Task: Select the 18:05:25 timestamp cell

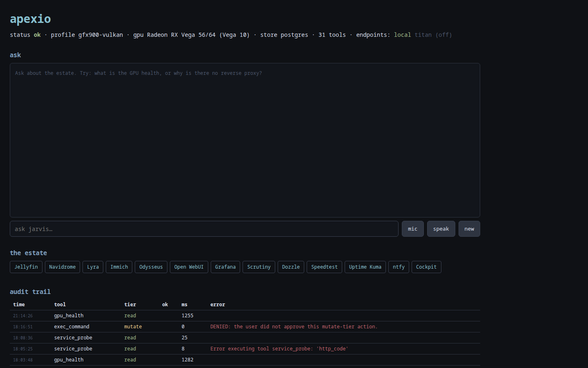Action: pyautogui.click(x=23, y=349)
